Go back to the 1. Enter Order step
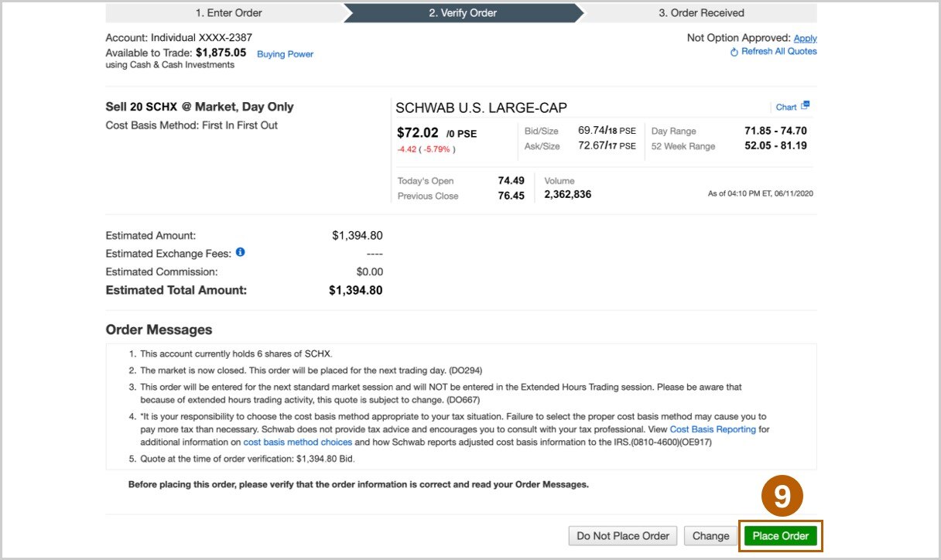The width and height of the screenshot is (941, 560). tap(228, 13)
